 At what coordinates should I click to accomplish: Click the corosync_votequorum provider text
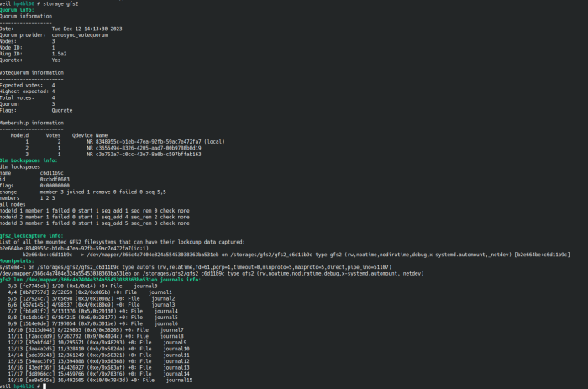click(x=80, y=35)
